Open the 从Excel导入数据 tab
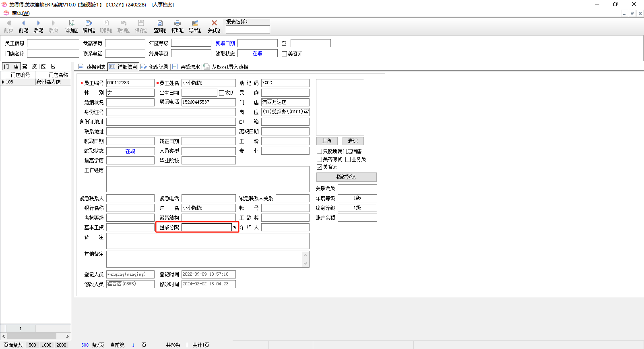 (226, 67)
